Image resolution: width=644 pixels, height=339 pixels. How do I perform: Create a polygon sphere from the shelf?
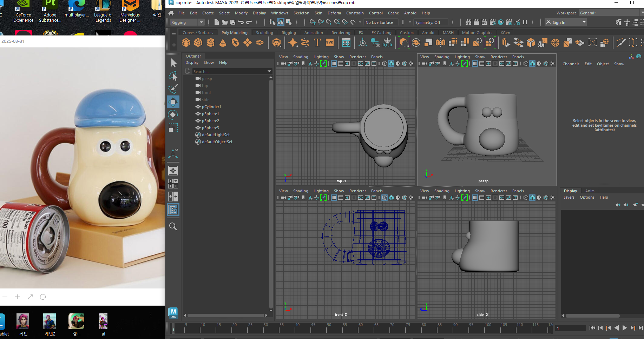(186, 43)
